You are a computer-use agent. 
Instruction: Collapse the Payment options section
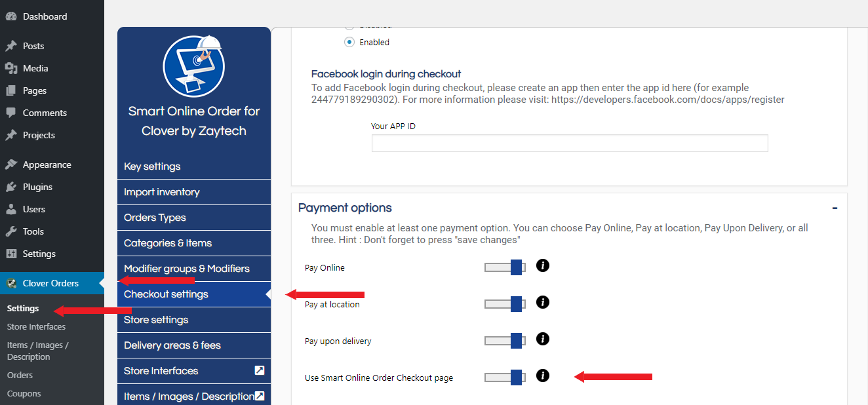pos(835,208)
